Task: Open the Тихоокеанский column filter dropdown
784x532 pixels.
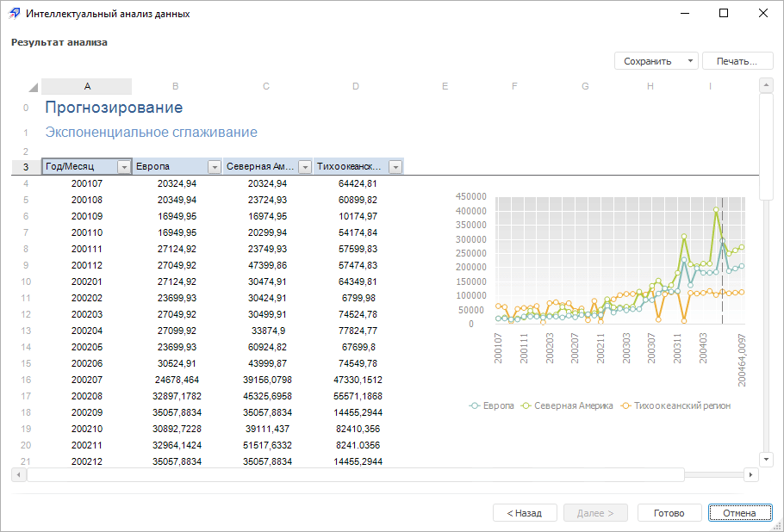Action: pyautogui.click(x=395, y=167)
